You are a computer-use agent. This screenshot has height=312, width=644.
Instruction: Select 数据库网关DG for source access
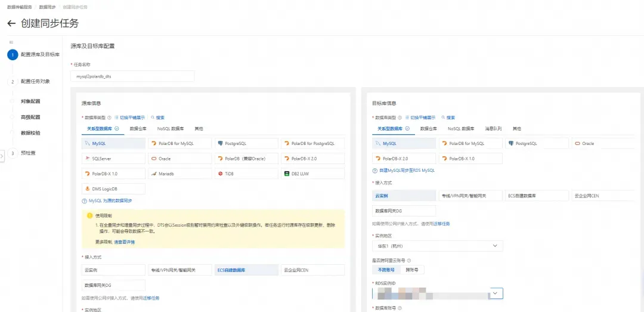114,285
